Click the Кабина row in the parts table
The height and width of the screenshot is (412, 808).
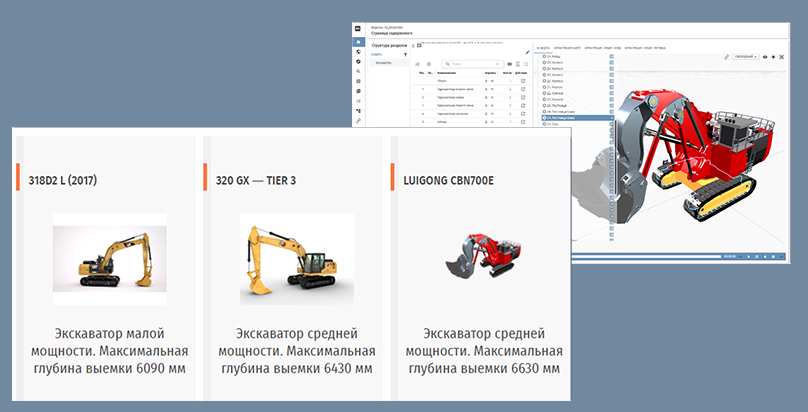point(442,122)
